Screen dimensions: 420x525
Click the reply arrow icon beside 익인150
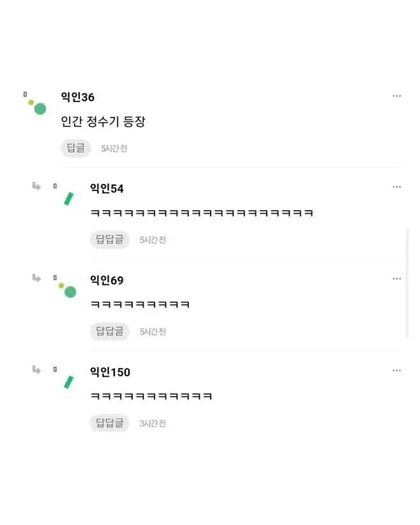point(37,370)
